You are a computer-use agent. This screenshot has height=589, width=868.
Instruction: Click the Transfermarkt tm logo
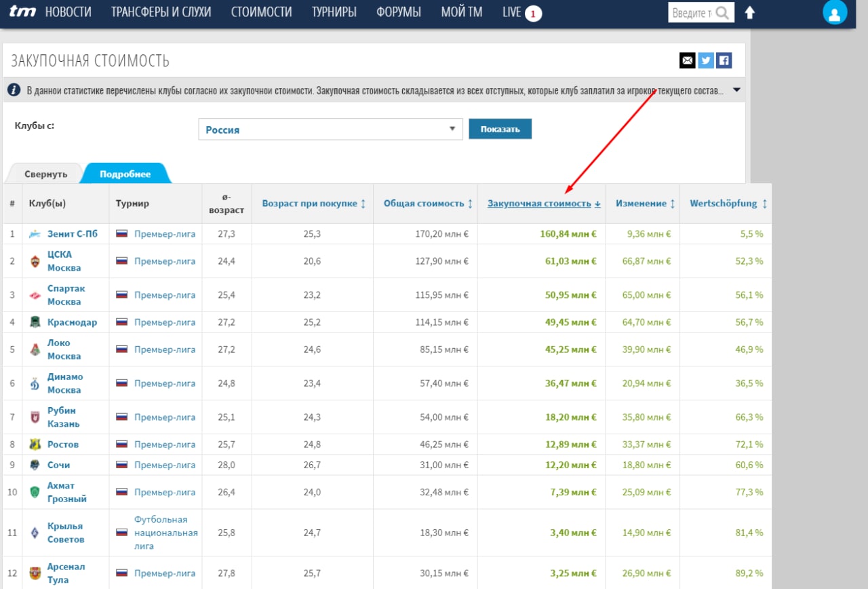click(23, 12)
